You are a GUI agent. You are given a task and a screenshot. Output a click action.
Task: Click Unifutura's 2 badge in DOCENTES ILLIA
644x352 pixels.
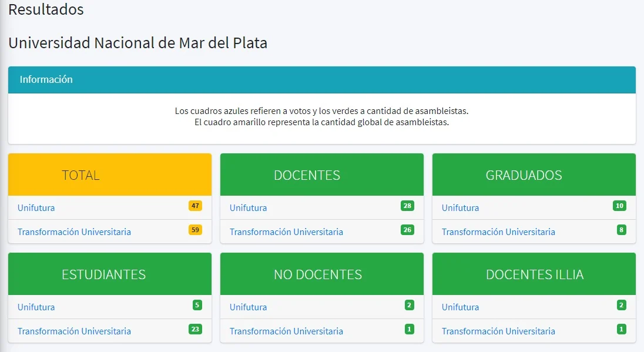point(622,305)
